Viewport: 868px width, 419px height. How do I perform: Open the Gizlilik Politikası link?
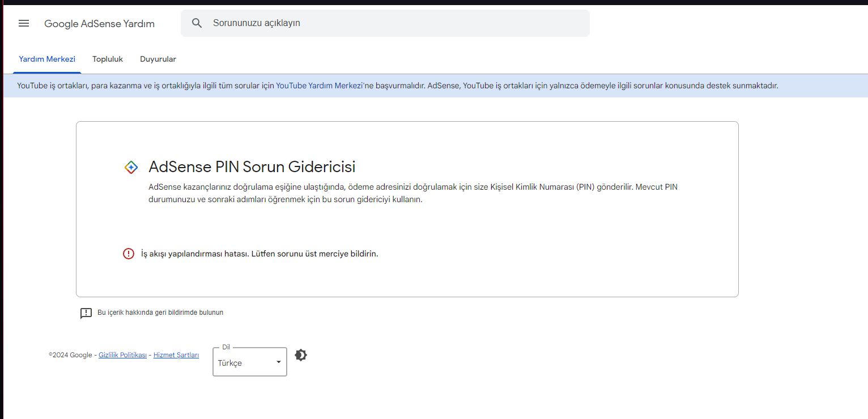click(122, 355)
